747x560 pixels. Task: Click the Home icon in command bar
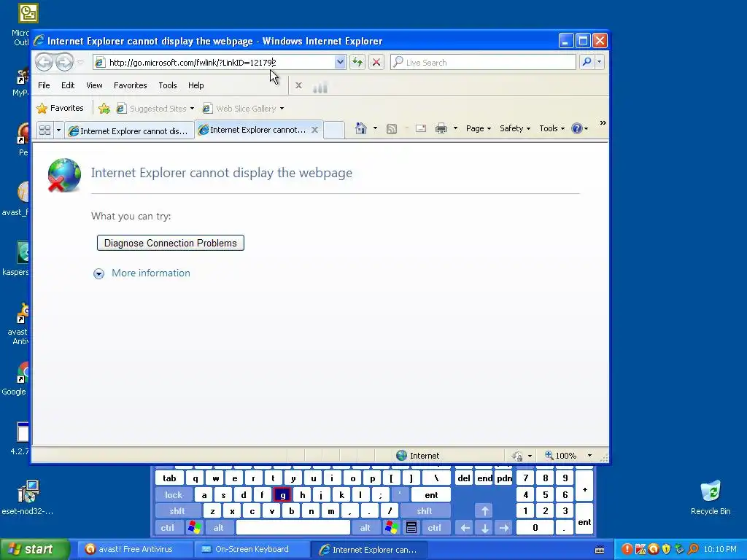pyautogui.click(x=360, y=128)
